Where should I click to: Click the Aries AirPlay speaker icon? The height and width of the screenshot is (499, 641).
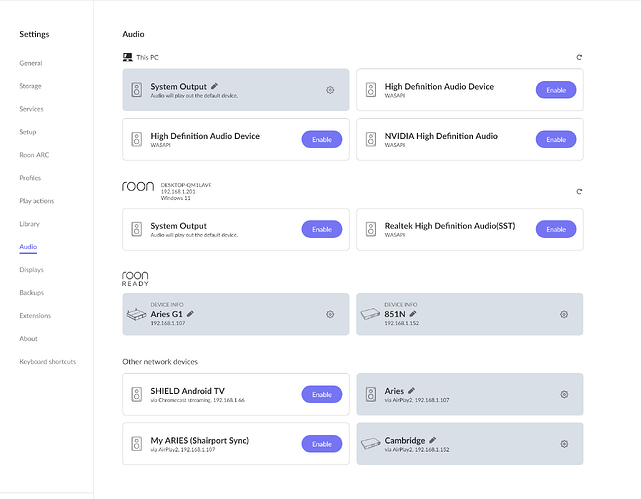(x=371, y=394)
